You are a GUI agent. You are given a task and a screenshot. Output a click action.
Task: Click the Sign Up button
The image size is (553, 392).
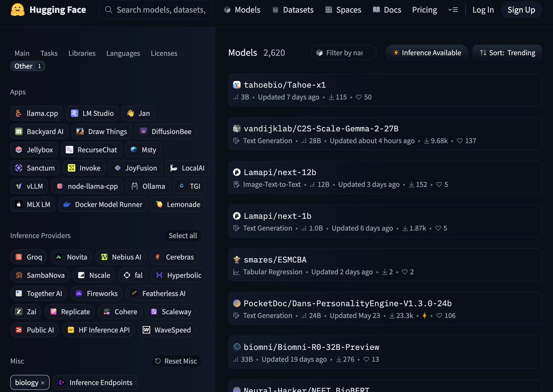pyautogui.click(x=521, y=10)
